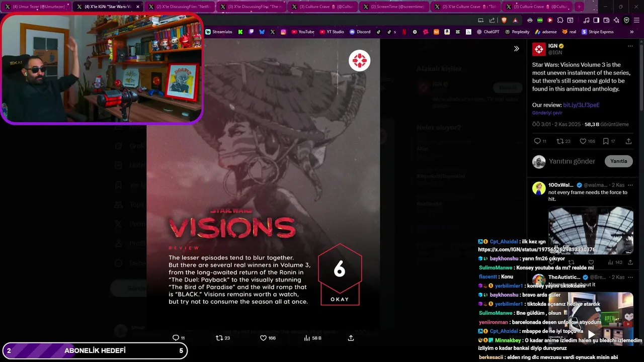This screenshot has width=644, height=362.
Task: Close the active IGN Star Wars tab
Action: 137,7
